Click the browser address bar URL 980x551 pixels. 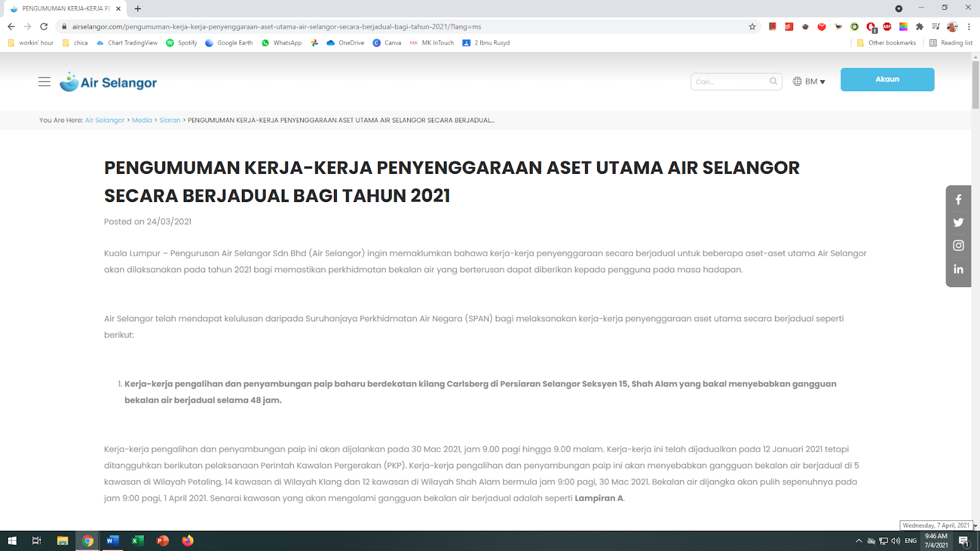coord(277,26)
